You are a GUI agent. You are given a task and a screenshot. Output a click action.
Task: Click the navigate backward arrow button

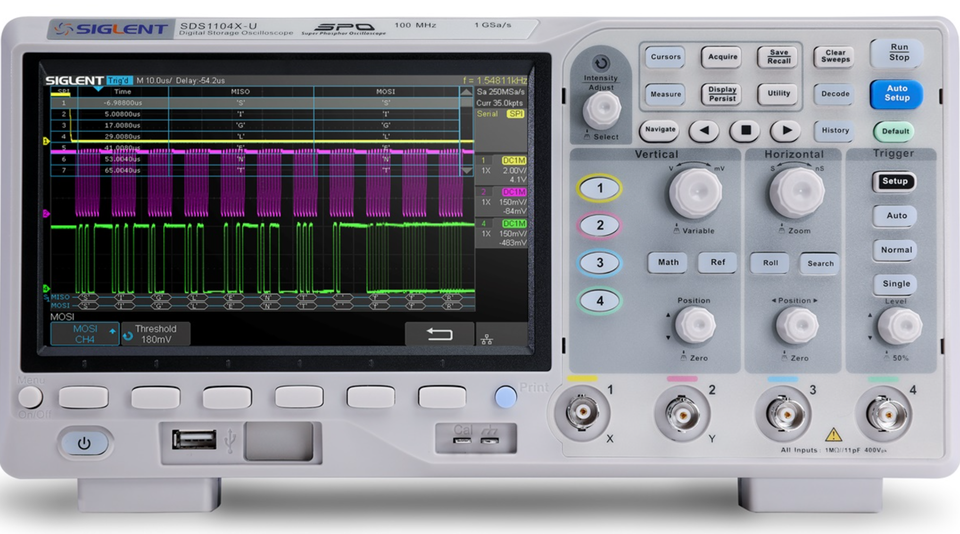click(704, 130)
